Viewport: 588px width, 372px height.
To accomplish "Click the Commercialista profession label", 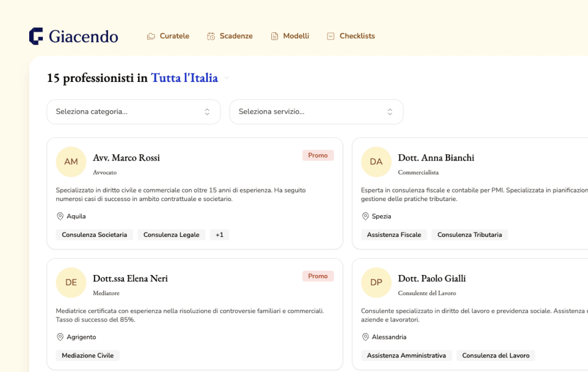I will click(x=418, y=172).
